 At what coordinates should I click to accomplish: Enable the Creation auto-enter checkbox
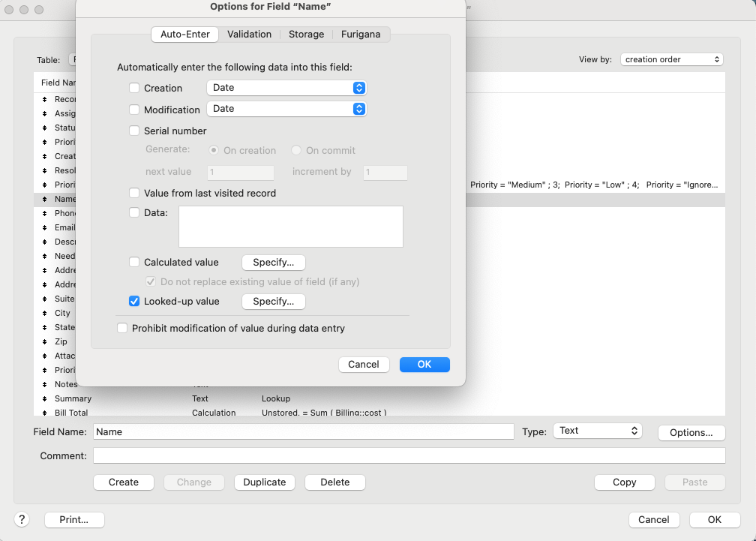[133, 88]
